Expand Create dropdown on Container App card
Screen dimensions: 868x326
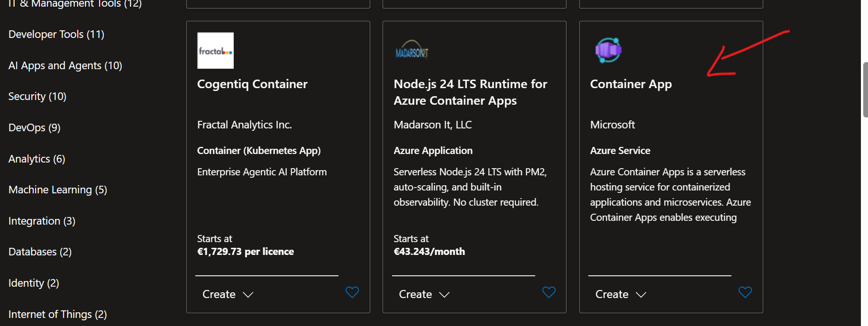coord(621,294)
